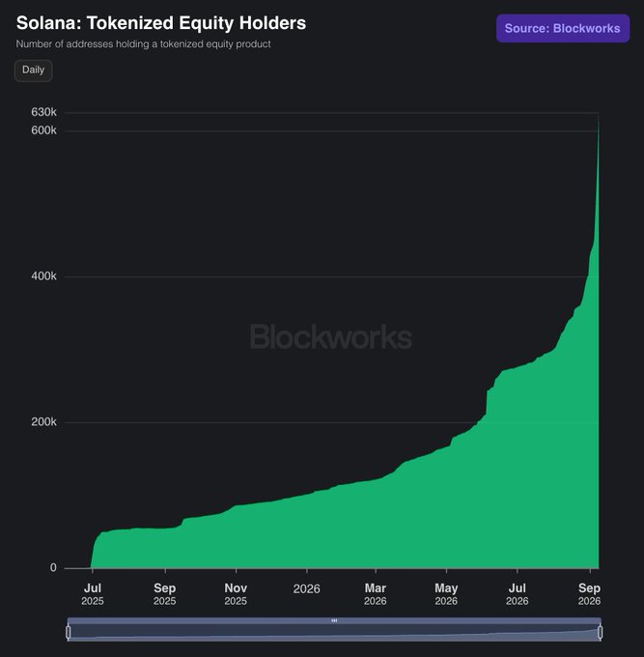Click the Jul 2026 x-axis label
Viewport: 644px width, 657px height.
518,594
